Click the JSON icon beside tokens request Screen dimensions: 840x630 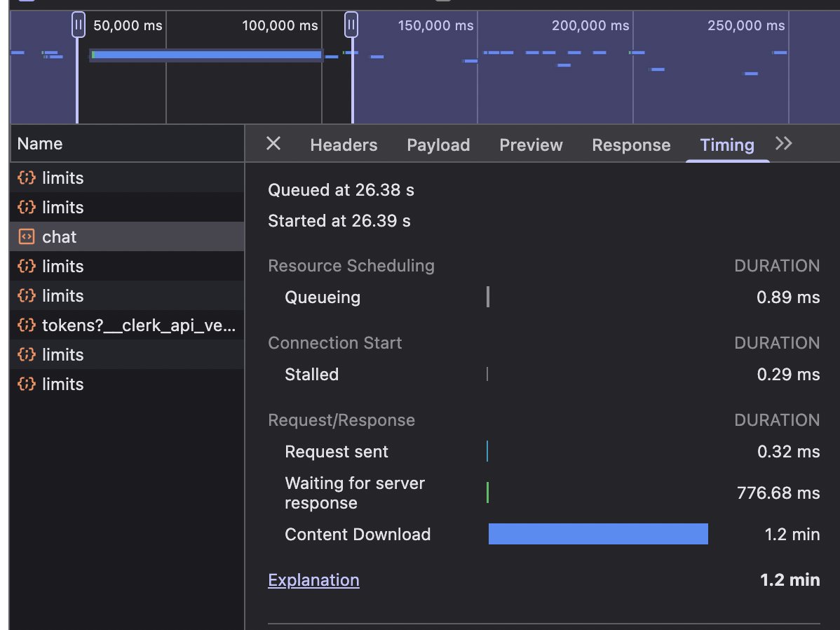(26, 325)
